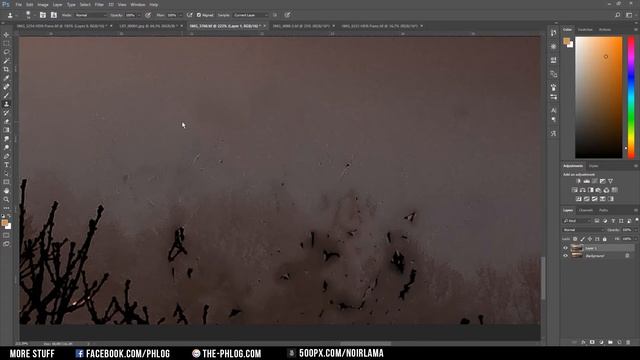The width and height of the screenshot is (640, 360).
Task: Open the Adjustments panel options menu
Action: (x=636, y=166)
